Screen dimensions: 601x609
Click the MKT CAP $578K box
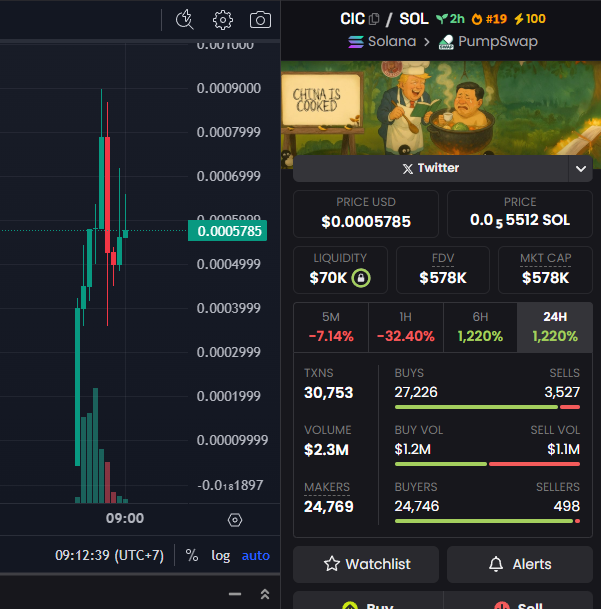(x=545, y=270)
